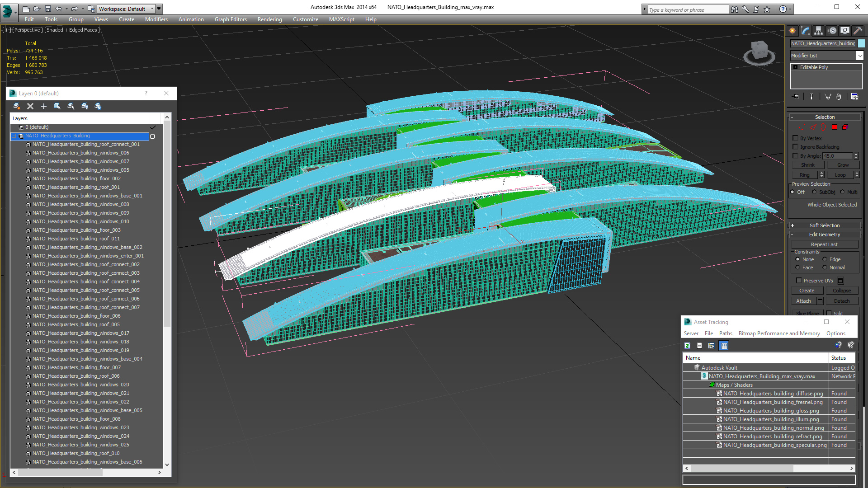
Task: Open the Create command panel tab
Action: pyautogui.click(x=793, y=31)
